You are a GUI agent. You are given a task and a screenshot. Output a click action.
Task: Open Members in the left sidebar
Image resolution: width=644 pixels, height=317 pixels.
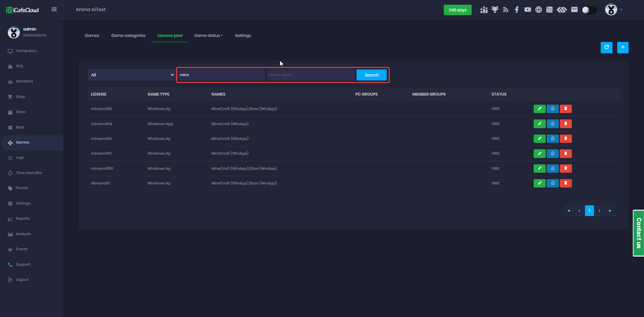(x=24, y=82)
